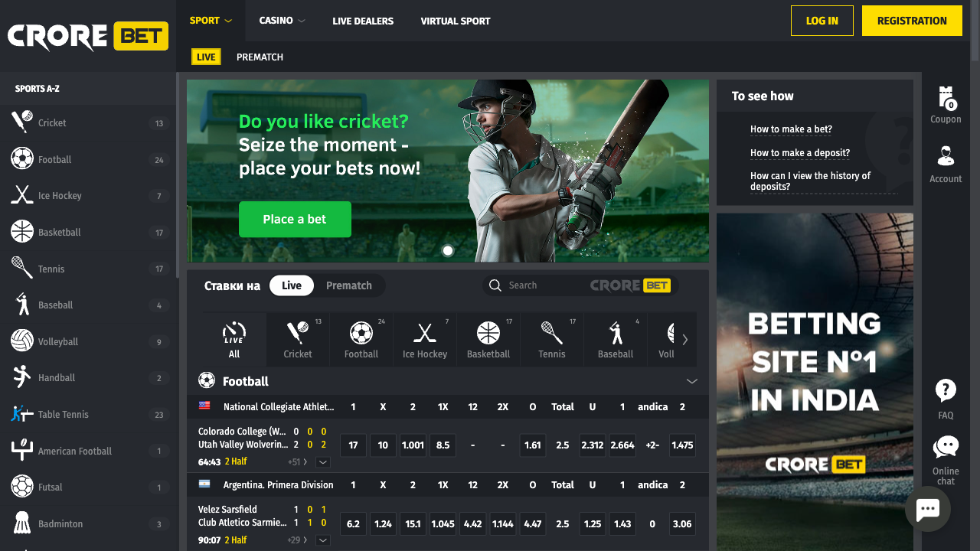Select the Baseball icon in the sidebar

[x=22, y=304]
